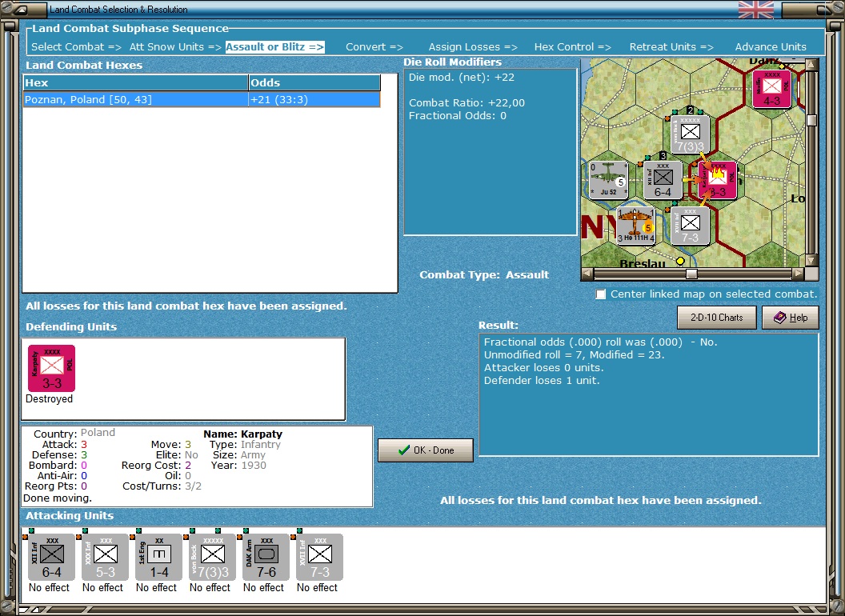The width and height of the screenshot is (845, 616).
Task: Click the Hex Control subphase step
Action: (572, 47)
